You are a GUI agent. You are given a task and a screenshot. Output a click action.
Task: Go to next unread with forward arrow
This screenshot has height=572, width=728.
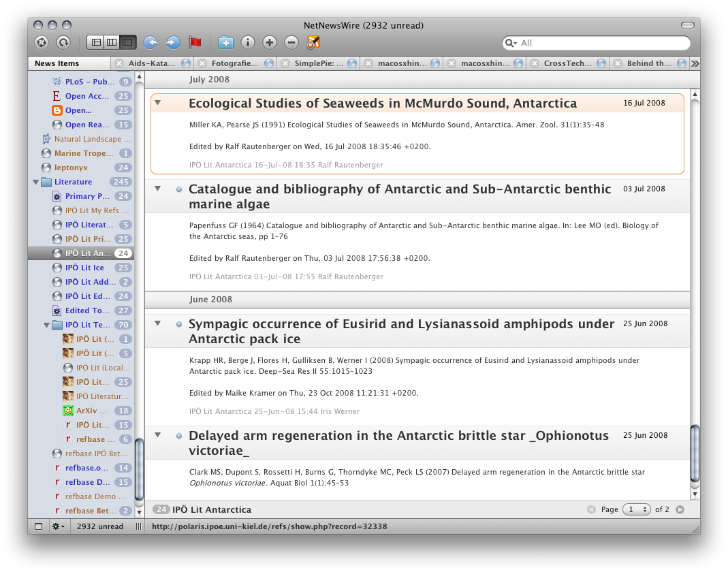pyautogui.click(x=173, y=43)
